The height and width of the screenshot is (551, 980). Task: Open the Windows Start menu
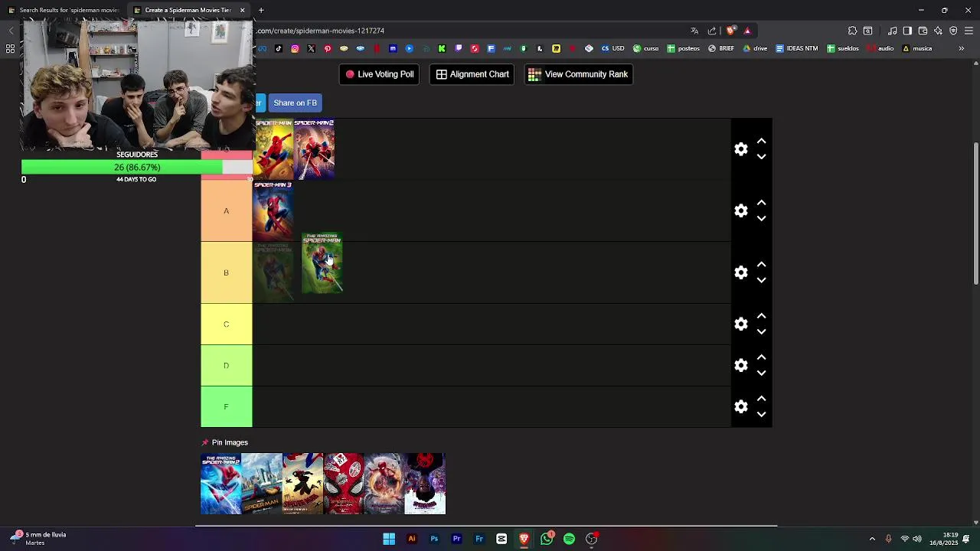click(x=389, y=539)
